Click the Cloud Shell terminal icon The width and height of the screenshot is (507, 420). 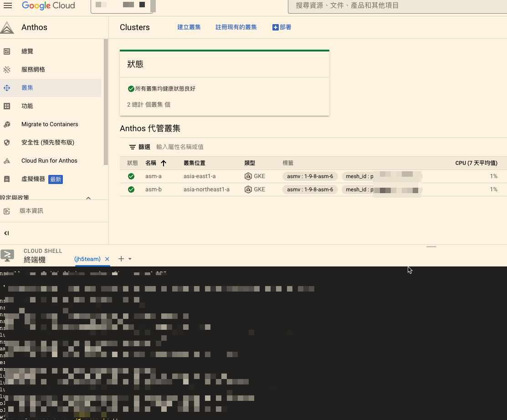[x=7, y=256]
